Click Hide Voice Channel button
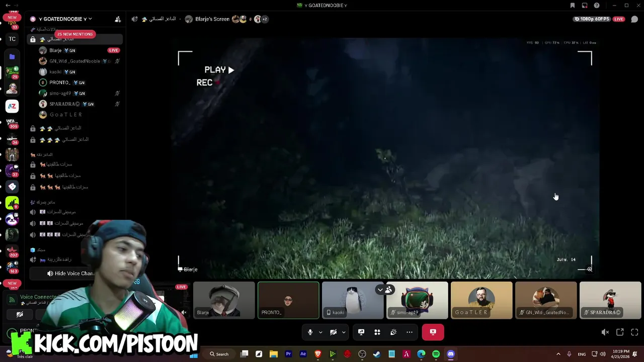The height and width of the screenshot is (362, 644). pyautogui.click(x=70, y=274)
